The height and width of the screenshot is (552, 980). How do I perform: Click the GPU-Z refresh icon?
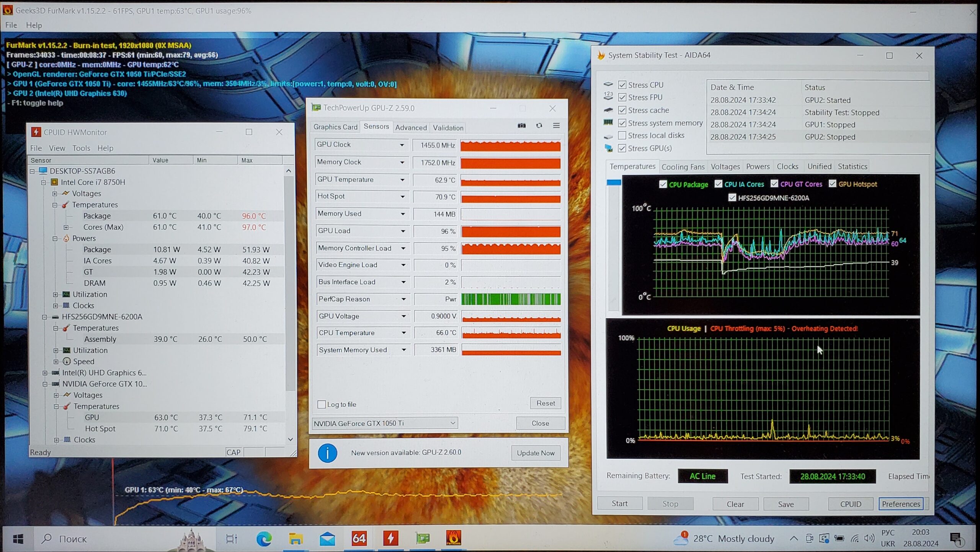click(x=539, y=126)
